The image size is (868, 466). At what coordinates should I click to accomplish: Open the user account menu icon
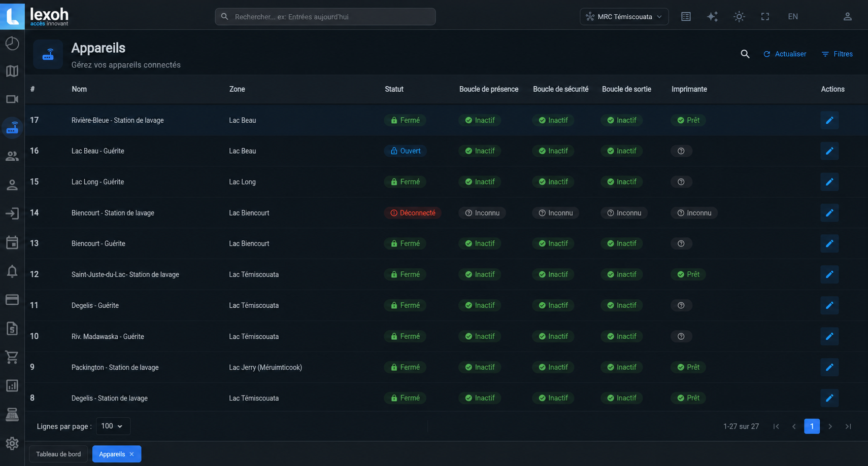click(847, 17)
